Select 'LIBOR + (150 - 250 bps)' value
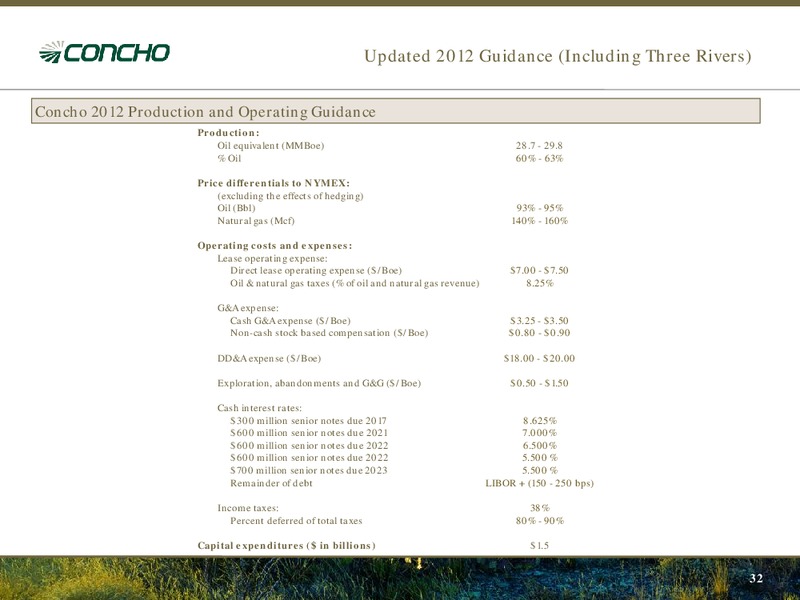Image resolution: width=800 pixels, height=600 pixels. 539,483
